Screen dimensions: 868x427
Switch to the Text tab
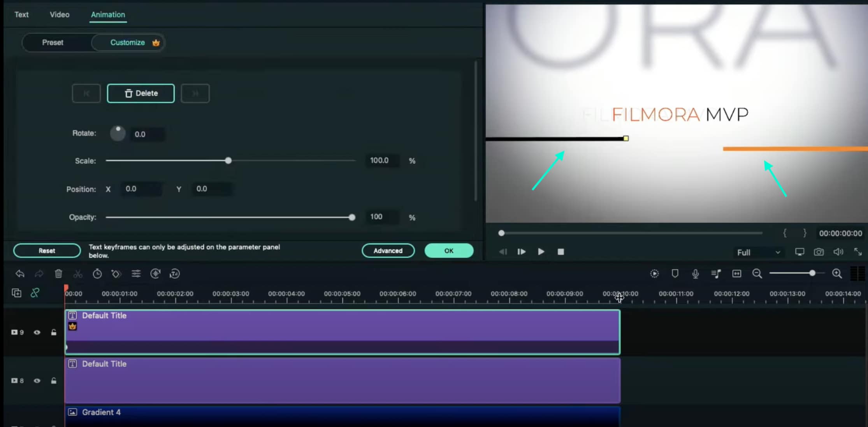pyautogui.click(x=21, y=14)
